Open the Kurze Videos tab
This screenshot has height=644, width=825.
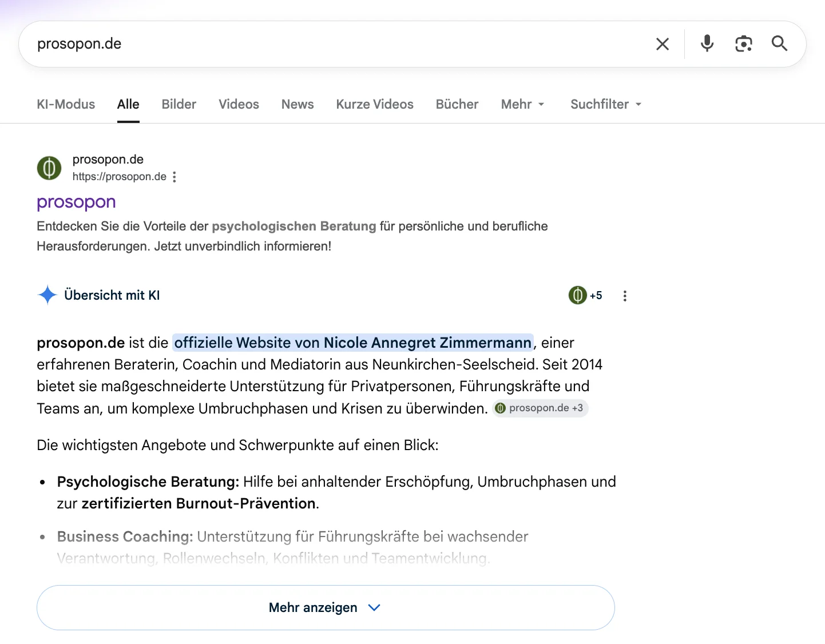[x=375, y=104]
